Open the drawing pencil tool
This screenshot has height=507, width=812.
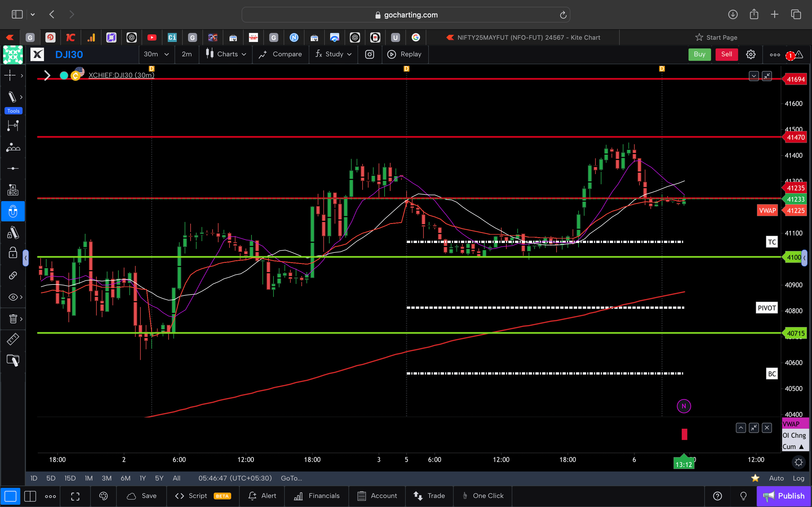coord(12,96)
